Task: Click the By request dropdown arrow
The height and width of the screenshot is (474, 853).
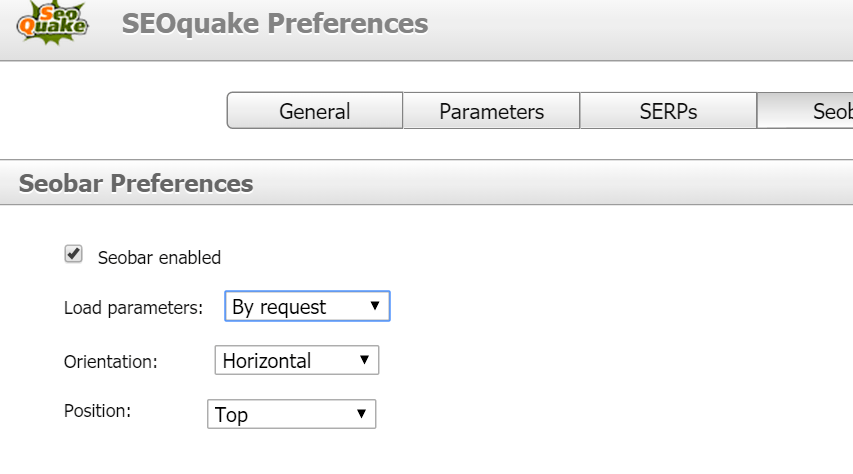Action: click(x=375, y=306)
